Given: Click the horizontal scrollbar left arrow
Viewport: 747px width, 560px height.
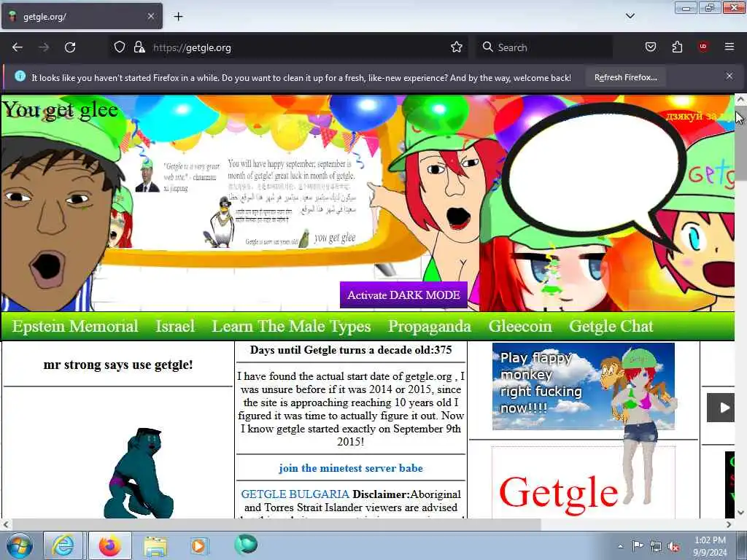Looking at the screenshot, I should tap(6, 524).
